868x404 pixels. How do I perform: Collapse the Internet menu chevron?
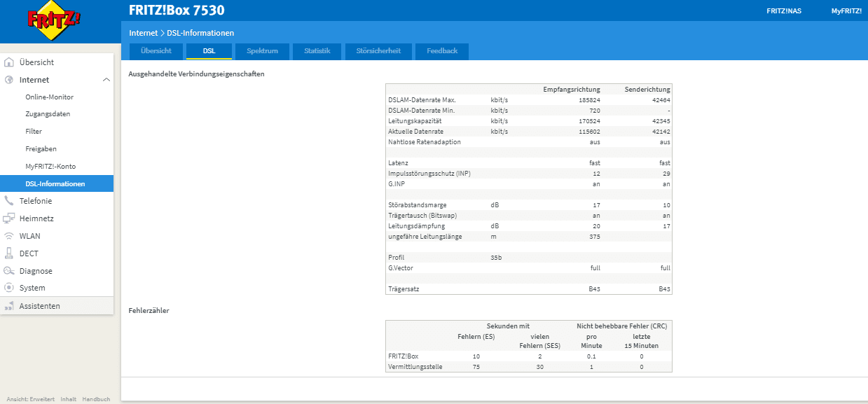click(x=106, y=80)
